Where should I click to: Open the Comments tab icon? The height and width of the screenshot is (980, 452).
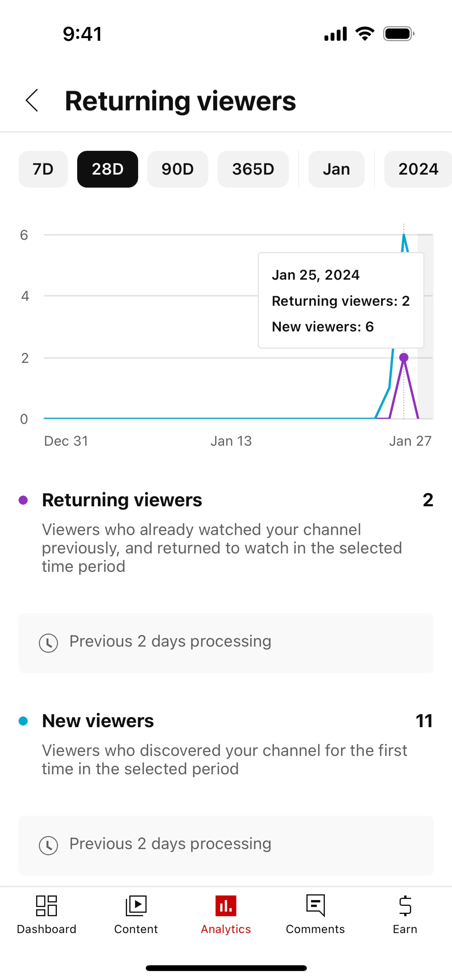click(315, 905)
